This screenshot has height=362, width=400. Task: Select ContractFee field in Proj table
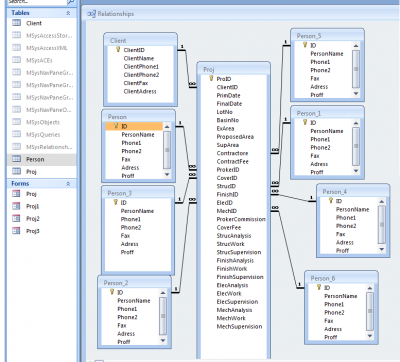[233, 161]
